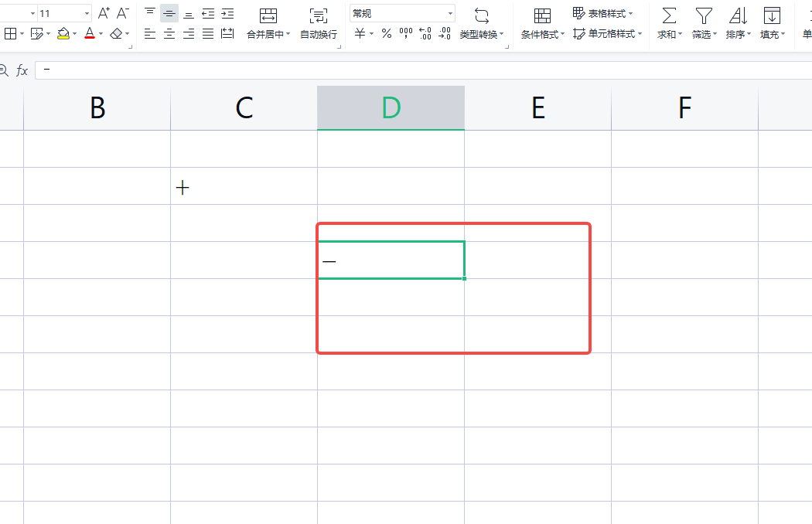The image size is (812, 524).
Task: Click the 筛选 filter funnel icon
Action: (702, 16)
